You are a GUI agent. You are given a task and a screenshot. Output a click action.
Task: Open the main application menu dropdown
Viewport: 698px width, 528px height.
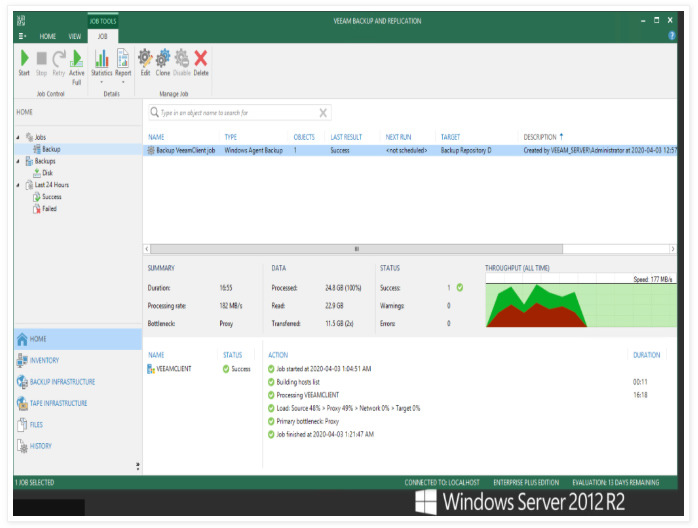pyautogui.click(x=23, y=36)
